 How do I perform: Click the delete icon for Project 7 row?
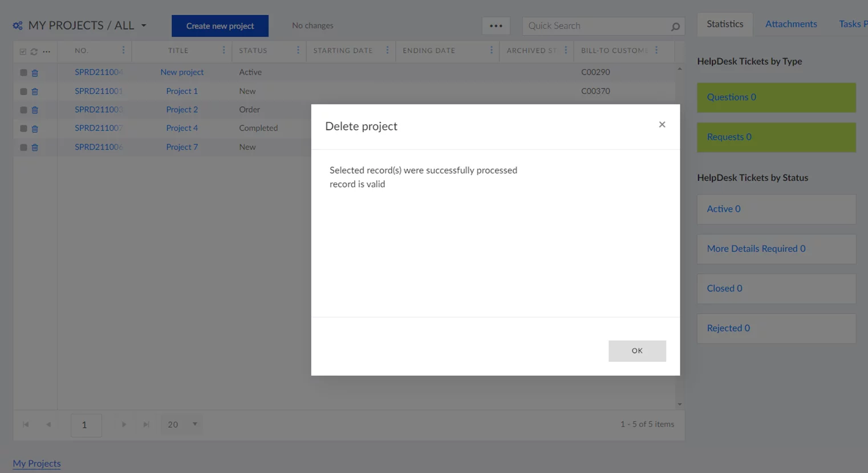point(35,148)
